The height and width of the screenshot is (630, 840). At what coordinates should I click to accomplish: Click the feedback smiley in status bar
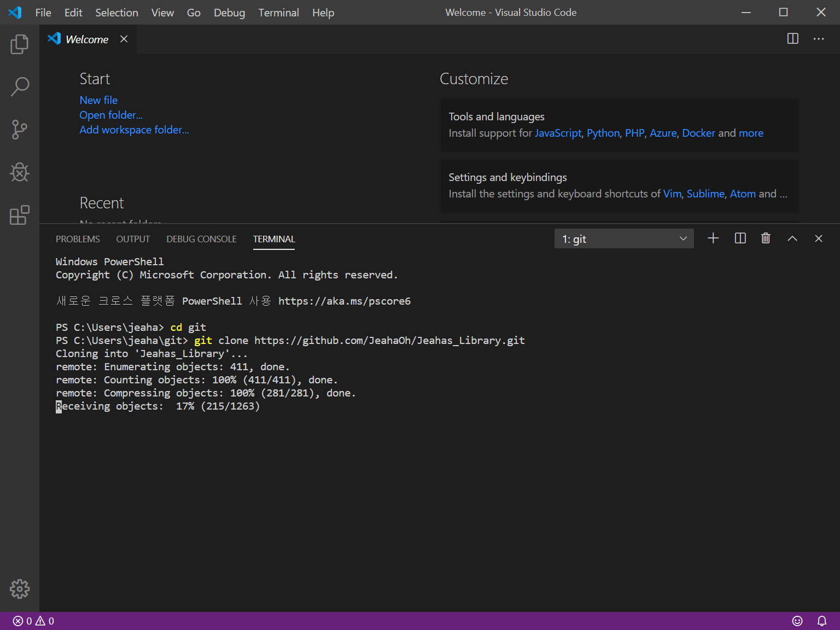797,621
